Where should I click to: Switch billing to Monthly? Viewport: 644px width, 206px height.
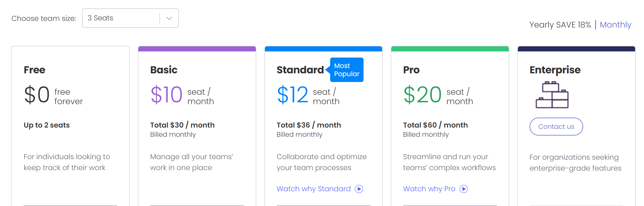pyautogui.click(x=616, y=25)
